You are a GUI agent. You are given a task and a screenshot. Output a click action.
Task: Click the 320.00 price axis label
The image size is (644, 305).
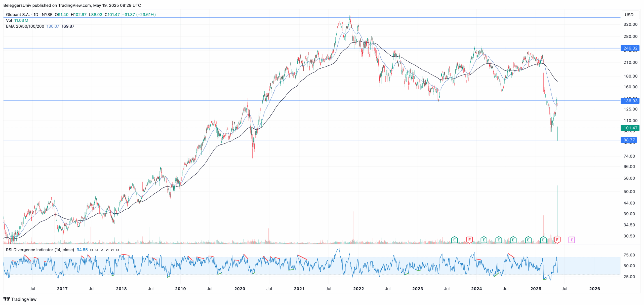(x=630, y=24)
